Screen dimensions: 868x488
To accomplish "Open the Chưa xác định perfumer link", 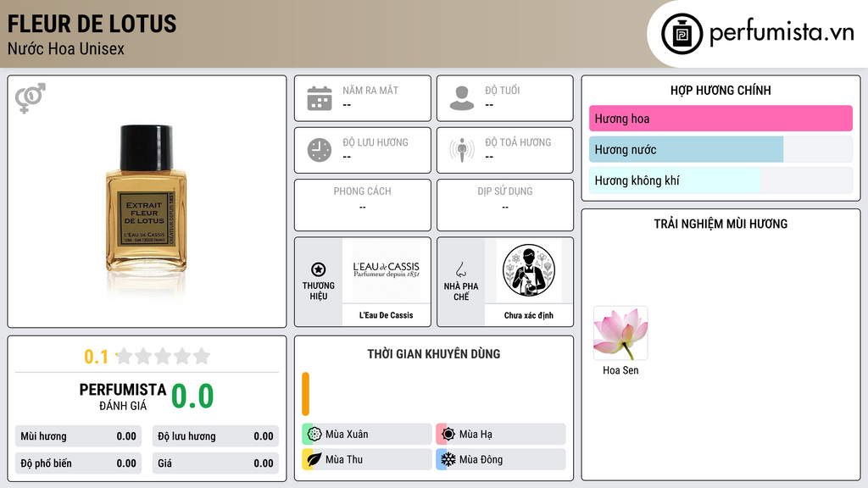I will (x=529, y=315).
